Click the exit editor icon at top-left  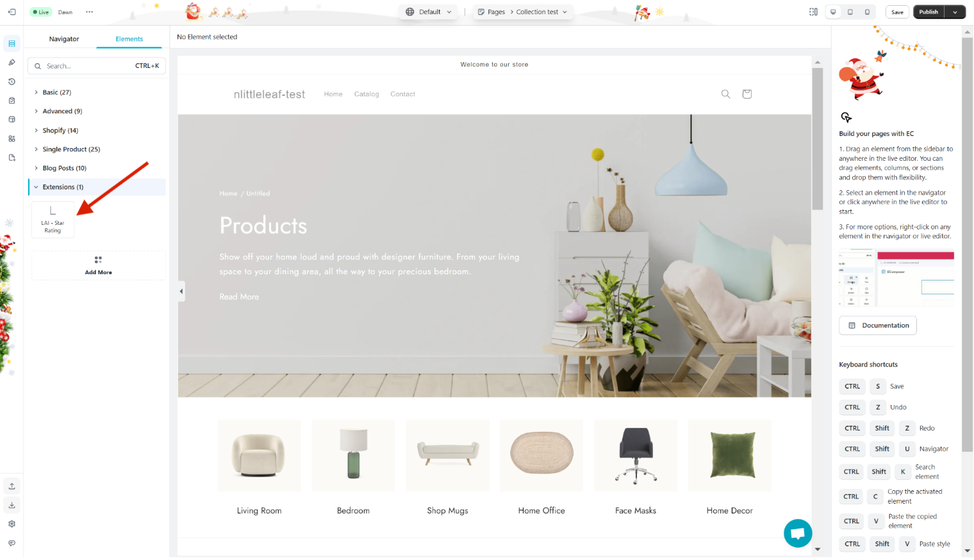12,12
